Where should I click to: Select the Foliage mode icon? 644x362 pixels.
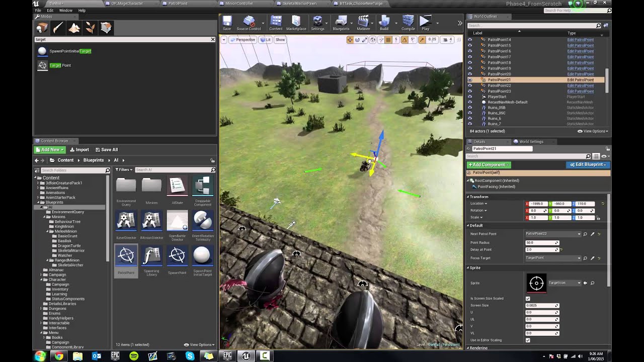(90, 28)
